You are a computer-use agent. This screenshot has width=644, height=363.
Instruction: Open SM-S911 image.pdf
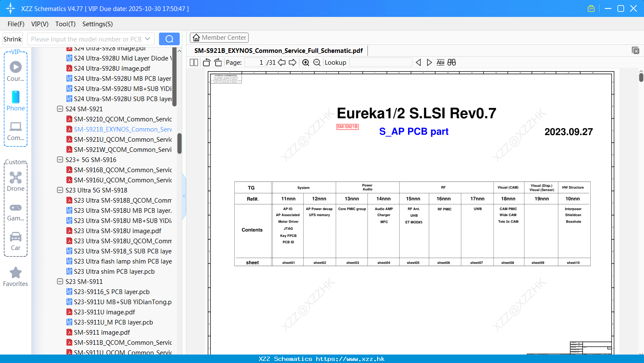(99, 332)
